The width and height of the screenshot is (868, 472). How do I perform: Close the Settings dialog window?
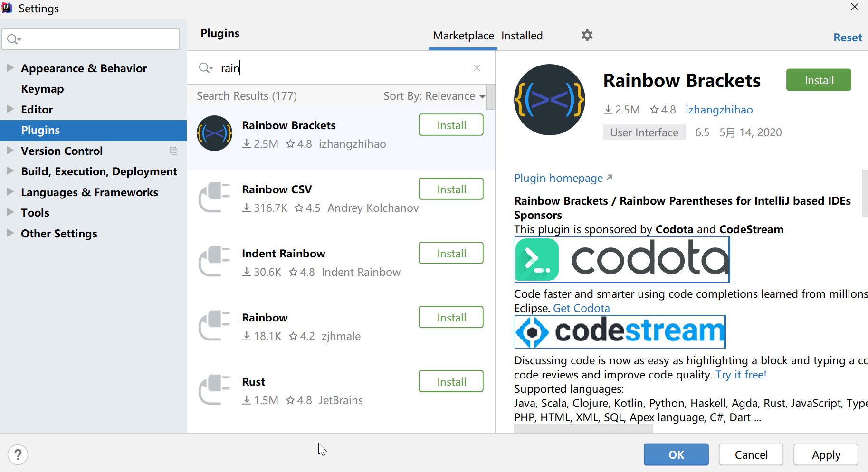pyautogui.click(x=855, y=7)
